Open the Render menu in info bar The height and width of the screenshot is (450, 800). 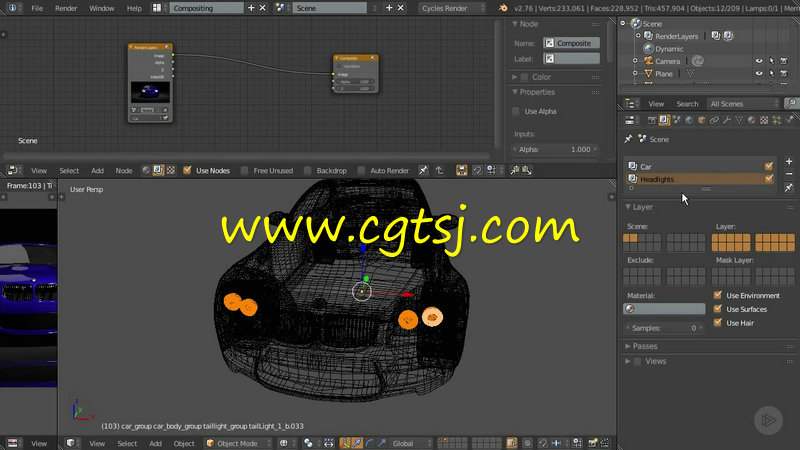tap(66, 8)
